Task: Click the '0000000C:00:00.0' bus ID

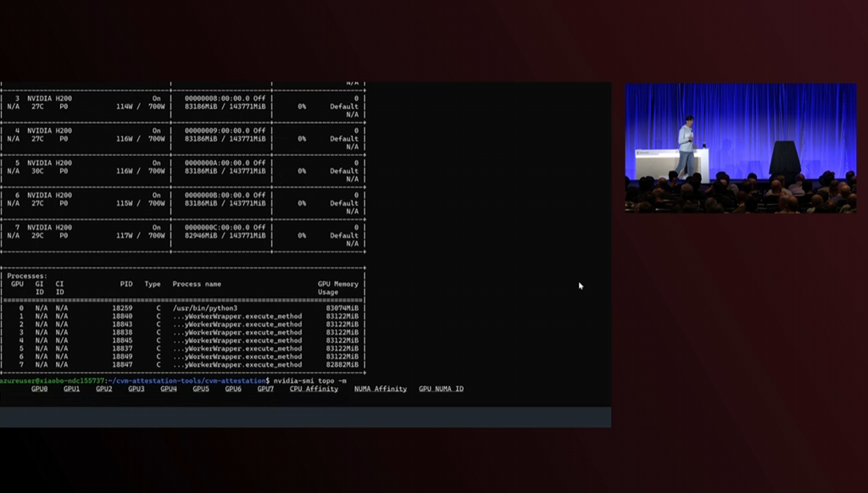Action: click(x=217, y=227)
